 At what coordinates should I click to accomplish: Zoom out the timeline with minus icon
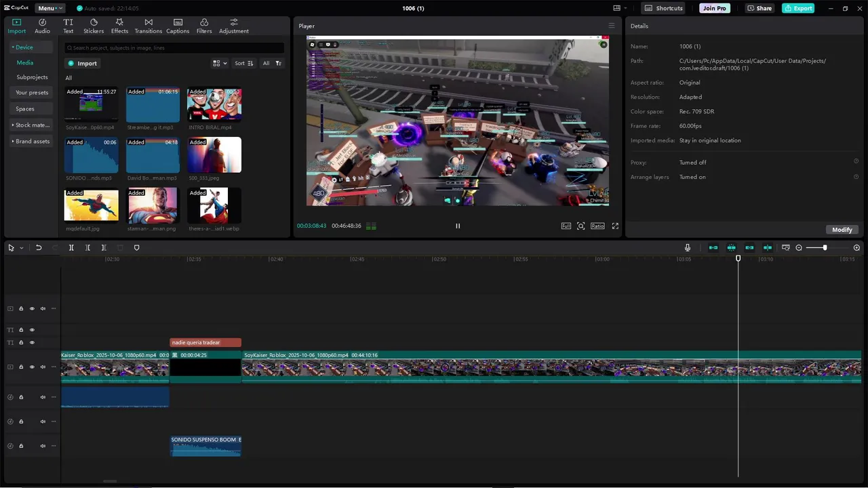coord(799,247)
